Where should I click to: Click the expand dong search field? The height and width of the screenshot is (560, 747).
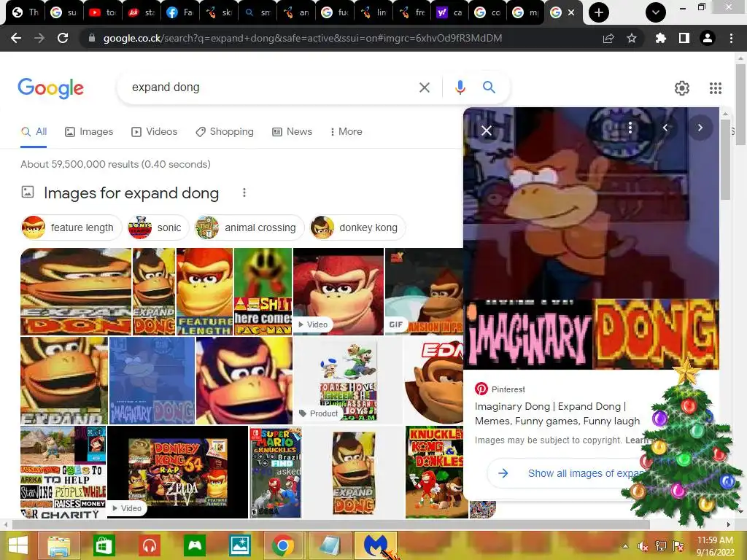(271, 87)
